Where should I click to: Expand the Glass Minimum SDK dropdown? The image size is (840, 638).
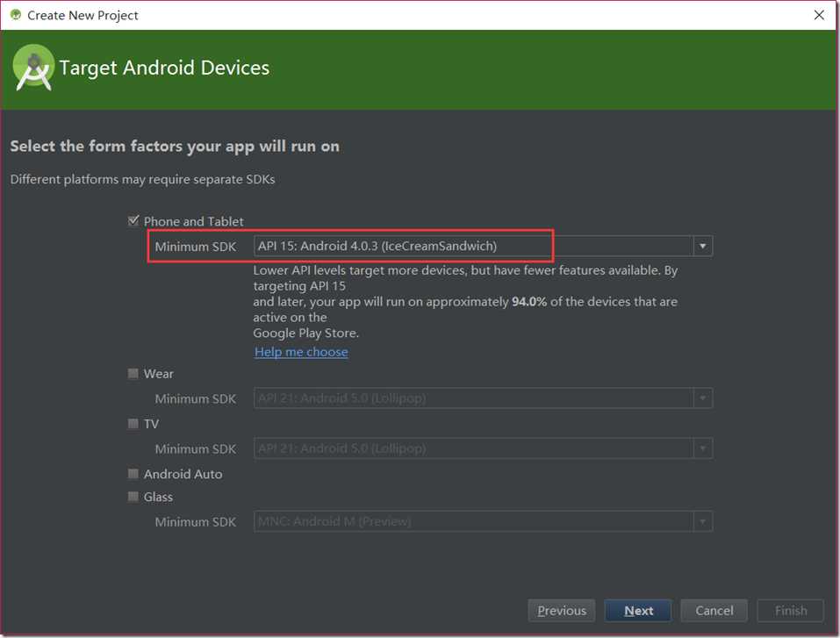click(702, 521)
